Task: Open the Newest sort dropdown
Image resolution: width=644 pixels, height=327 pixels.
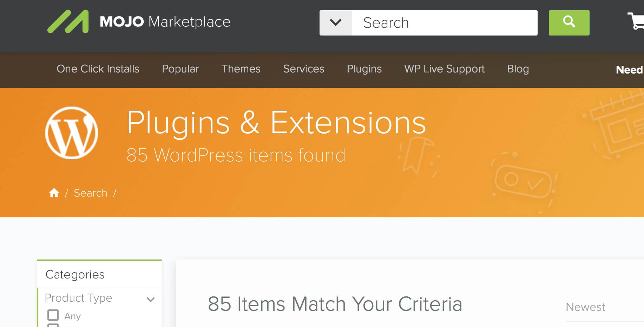Action: 604,307
